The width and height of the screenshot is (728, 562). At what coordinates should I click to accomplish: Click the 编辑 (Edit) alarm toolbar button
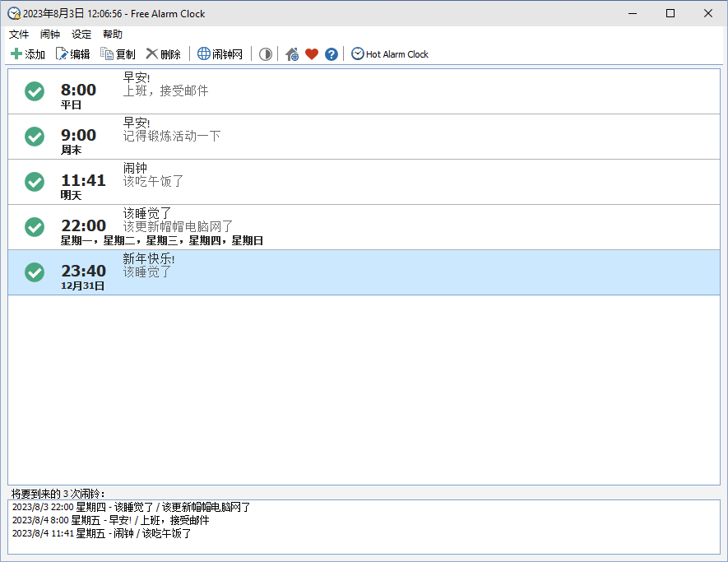(73, 54)
